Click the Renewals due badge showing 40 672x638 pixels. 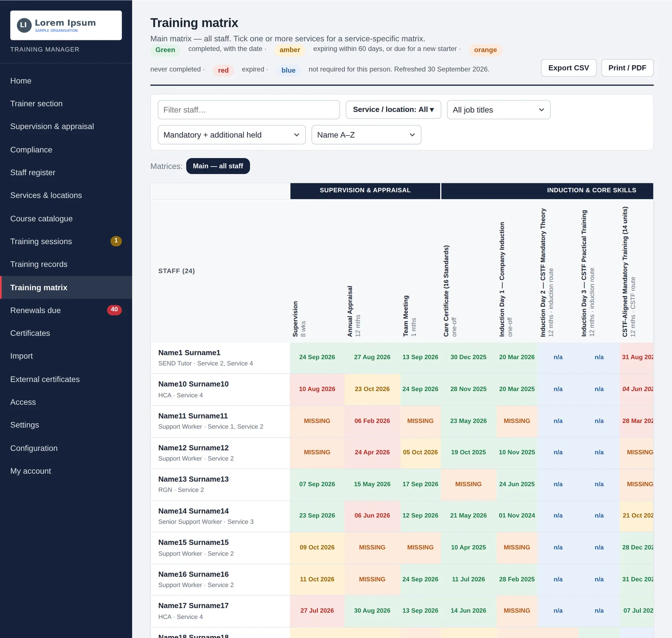tap(114, 310)
